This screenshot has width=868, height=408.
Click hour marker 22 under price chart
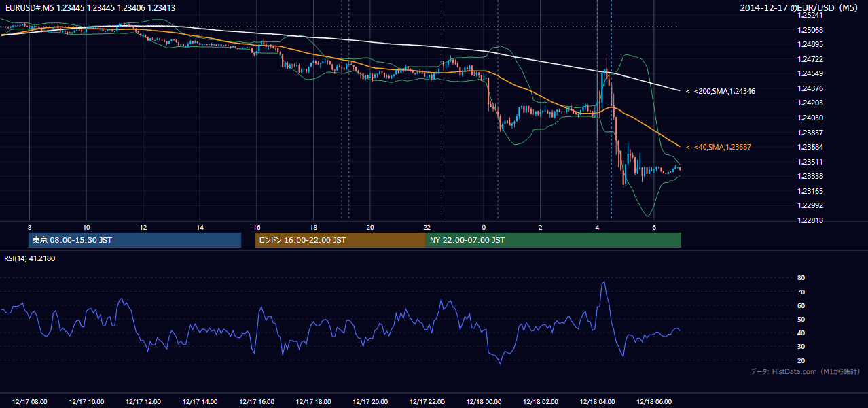(427, 227)
